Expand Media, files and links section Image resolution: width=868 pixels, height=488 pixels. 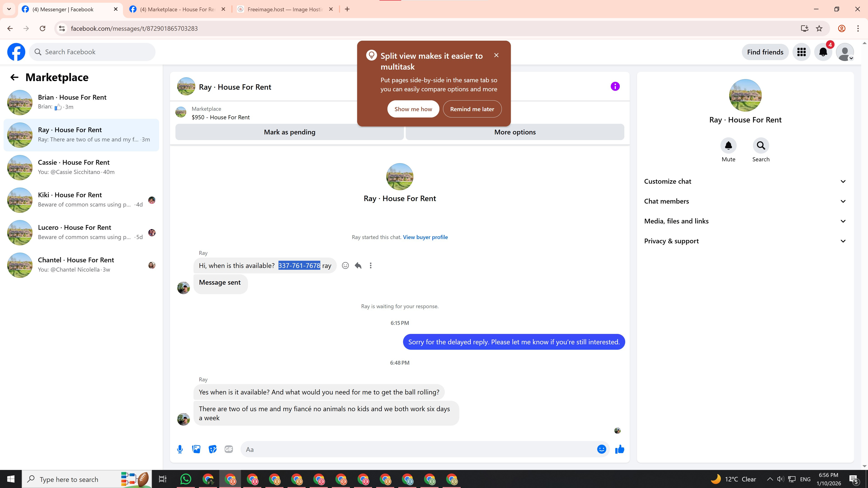[745, 221]
